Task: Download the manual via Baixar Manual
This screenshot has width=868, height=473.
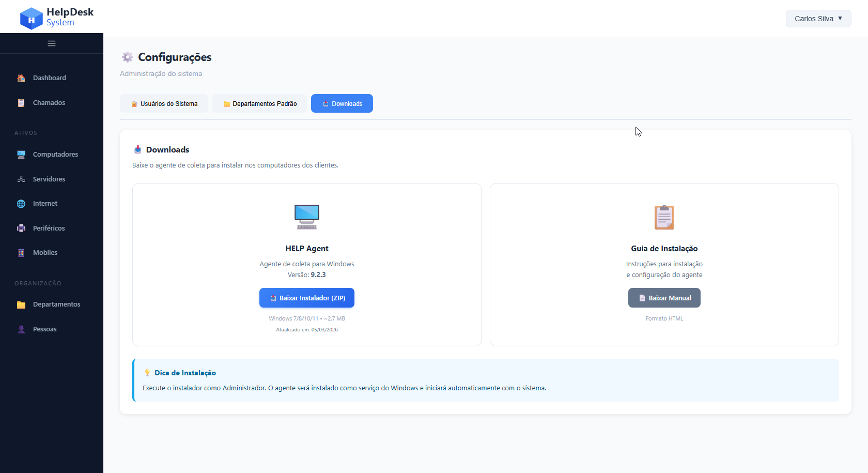Action: (x=664, y=298)
